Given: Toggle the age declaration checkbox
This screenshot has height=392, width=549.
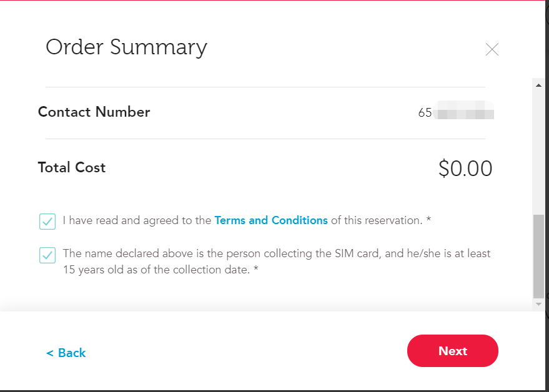Looking at the screenshot, I should pos(47,255).
